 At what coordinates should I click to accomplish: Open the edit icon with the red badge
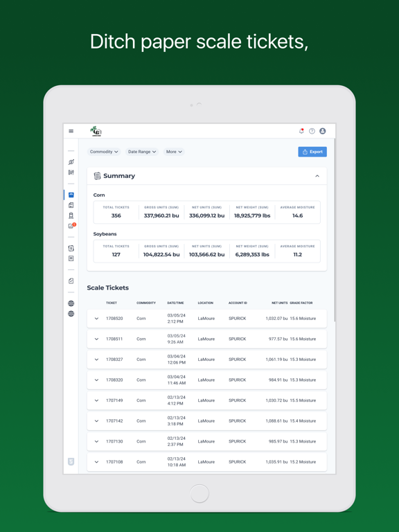click(71, 226)
